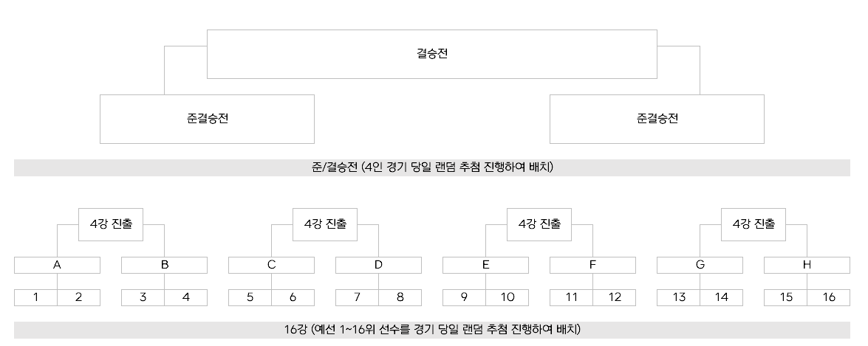Choose group D box
This screenshot has height=346, width=868.
[378, 265]
